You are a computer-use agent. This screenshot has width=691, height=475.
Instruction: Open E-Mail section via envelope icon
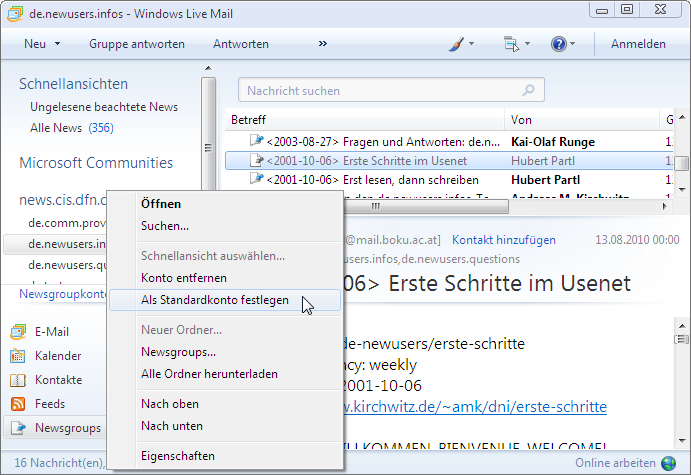click(x=17, y=332)
